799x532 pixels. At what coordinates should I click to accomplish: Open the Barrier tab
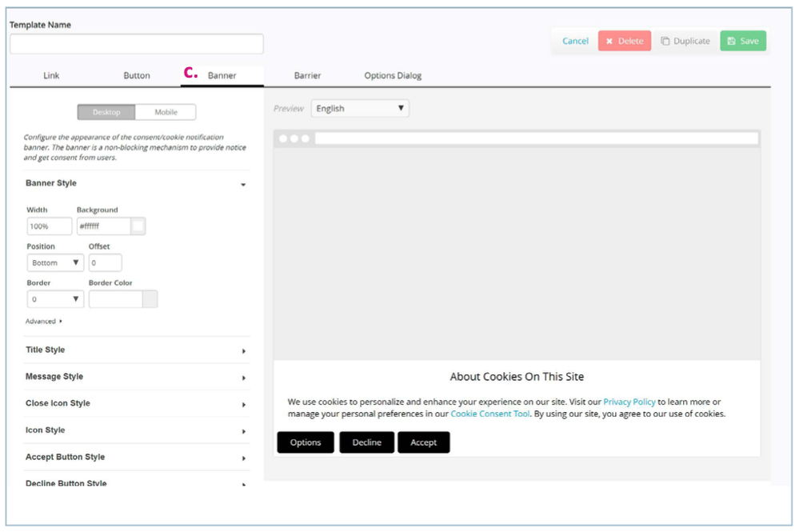point(307,75)
